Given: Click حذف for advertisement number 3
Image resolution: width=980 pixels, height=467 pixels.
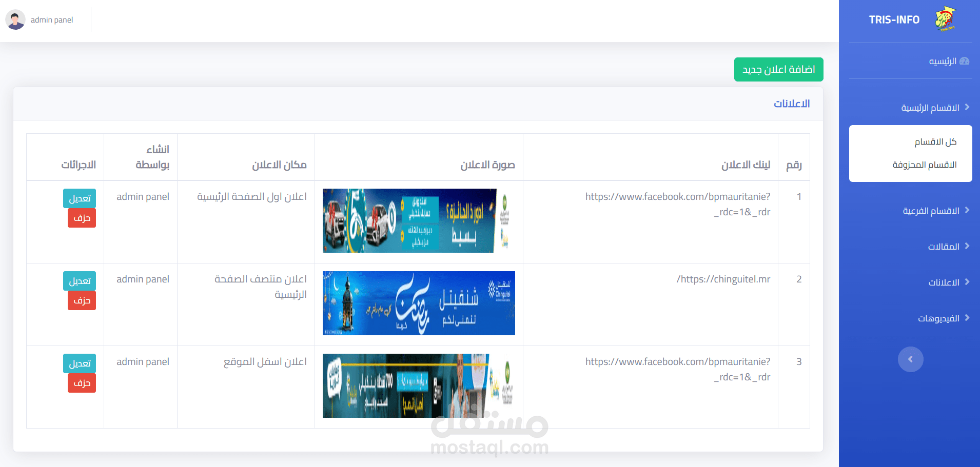Looking at the screenshot, I should pos(82,383).
